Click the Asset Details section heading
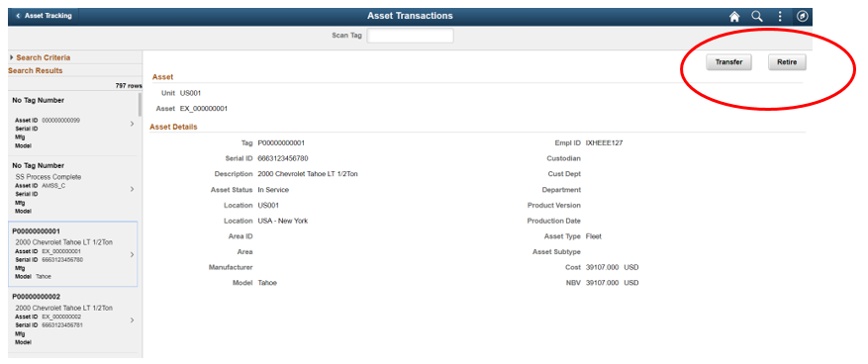This screenshot has height=364, width=868. pos(173,127)
